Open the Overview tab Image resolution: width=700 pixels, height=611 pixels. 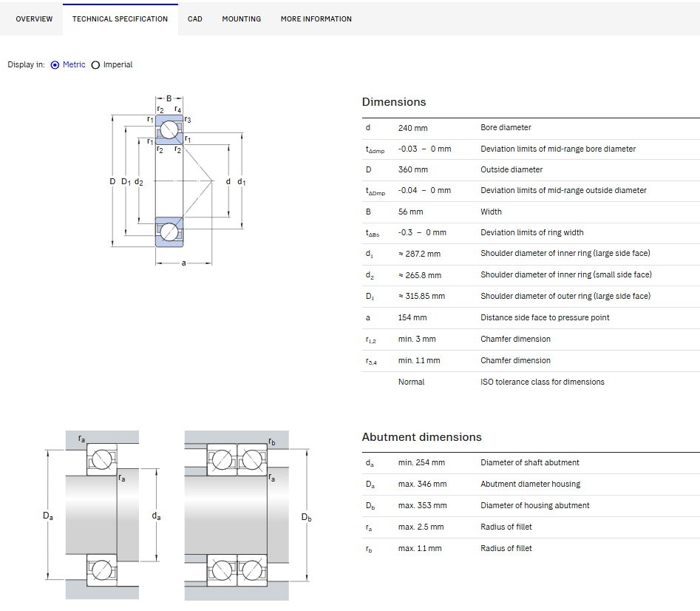tap(34, 18)
